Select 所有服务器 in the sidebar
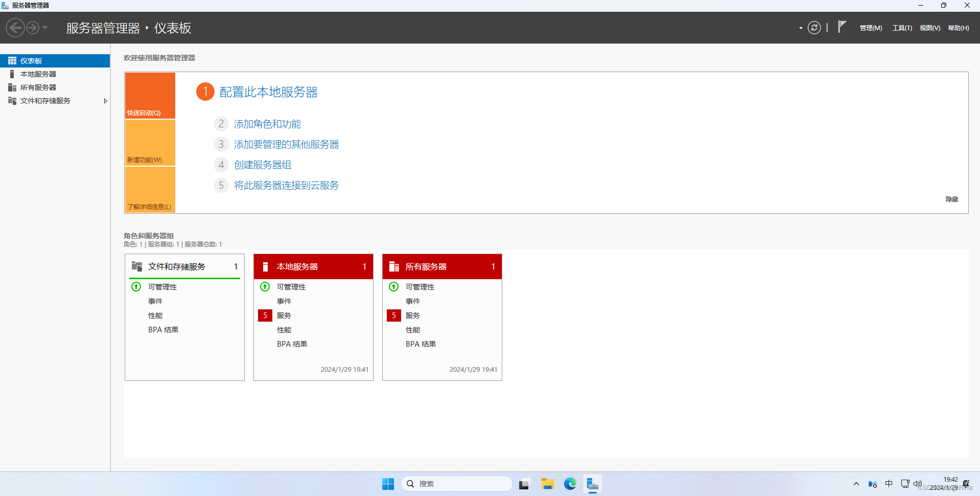 click(38, 87)
